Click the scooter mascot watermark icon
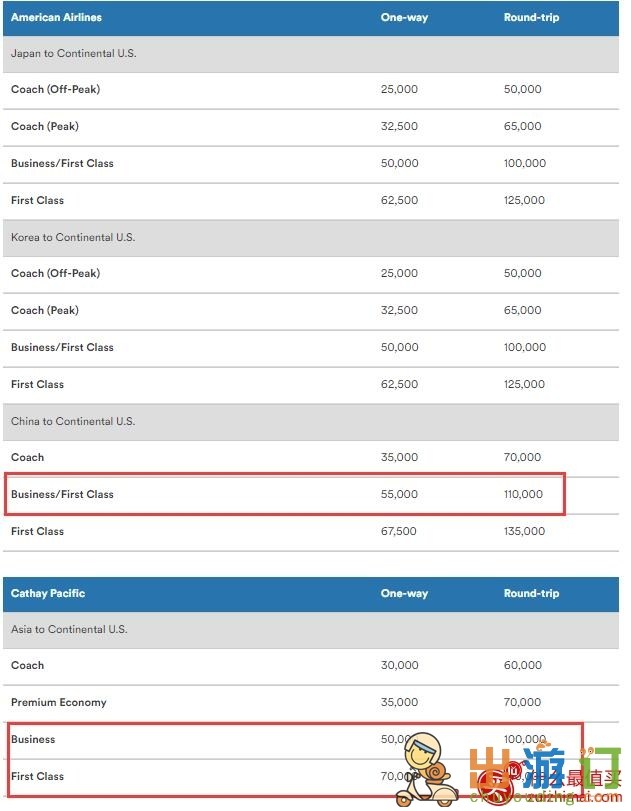This screenshot has width=631, height=811. pyautogui.click(x=429, y=769)
